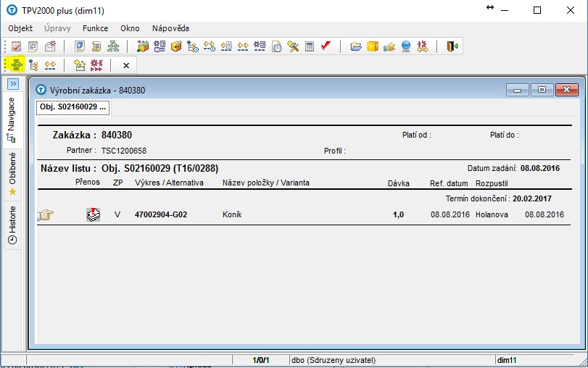
Task: Click the hammer and wrench tools icon
Action: 293,46
